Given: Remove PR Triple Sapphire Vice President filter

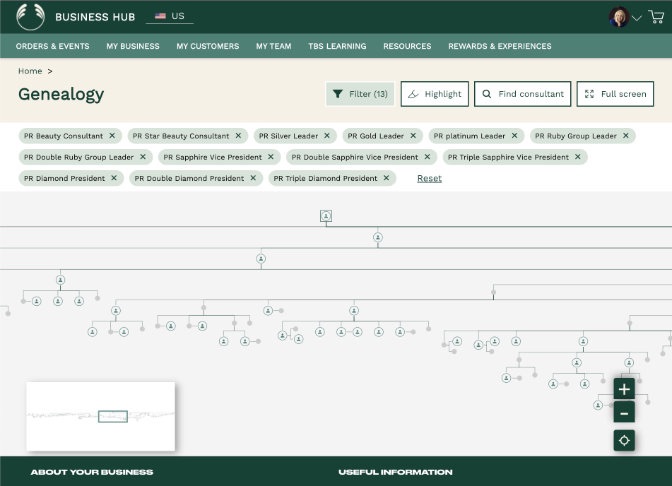Looking at the screenshot, I should (x=578, y=157).
